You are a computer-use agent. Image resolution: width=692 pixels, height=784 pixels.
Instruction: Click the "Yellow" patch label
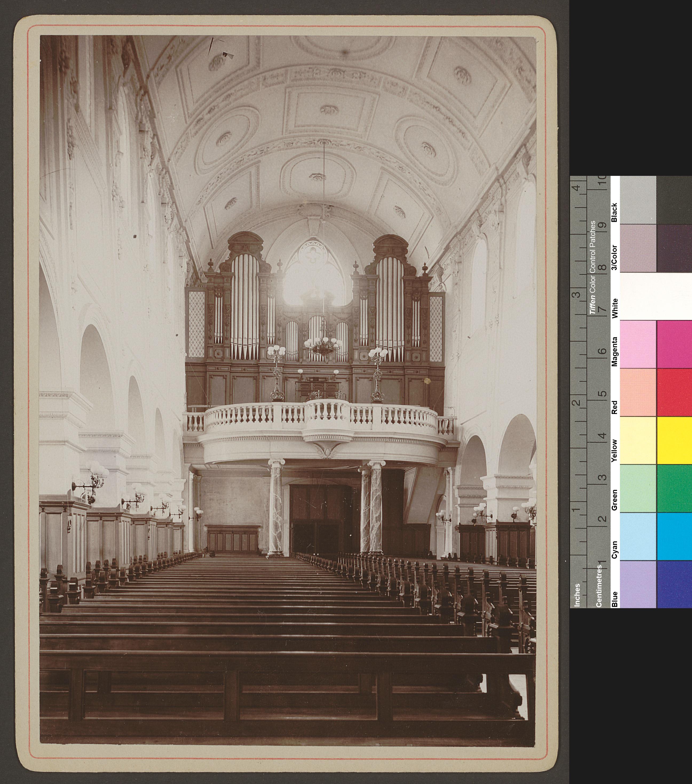(615, 451)
